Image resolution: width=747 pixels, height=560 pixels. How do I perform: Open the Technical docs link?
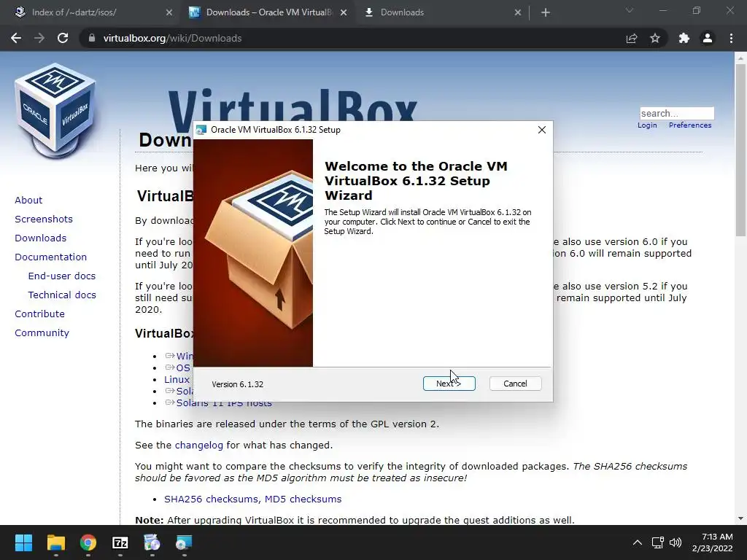coord(62,295)
